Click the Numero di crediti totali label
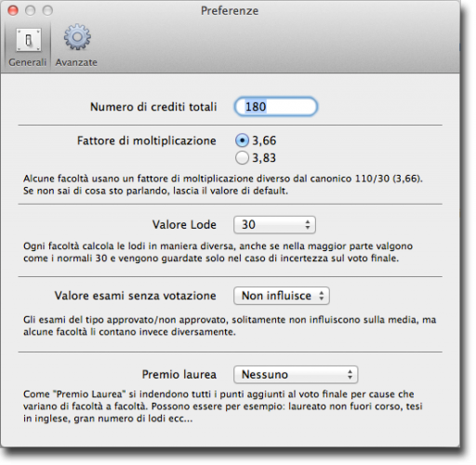The height and width of the screenshot is (465, 476). click(153, 107)
